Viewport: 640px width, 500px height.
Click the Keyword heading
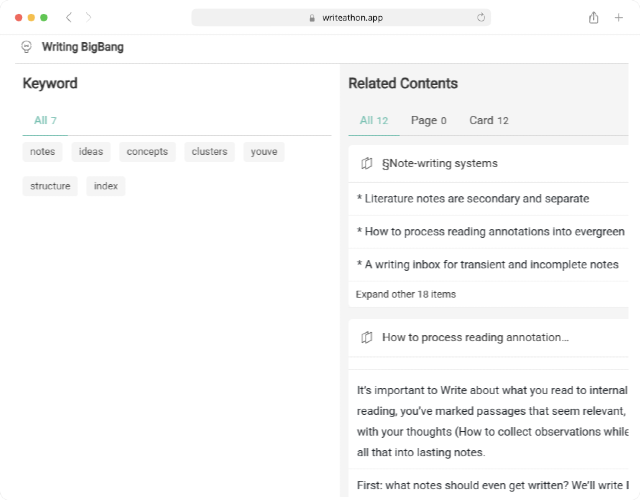click(x=50, y=83)
